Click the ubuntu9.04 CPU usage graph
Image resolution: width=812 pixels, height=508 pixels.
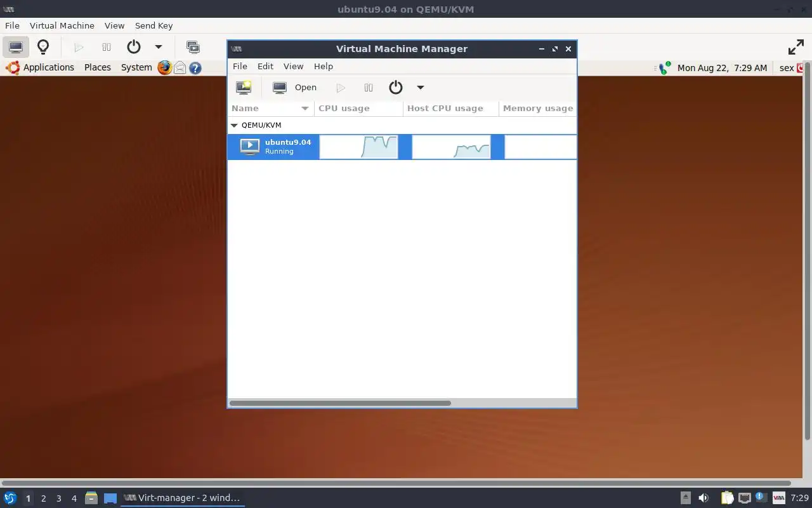click(359, 147)
